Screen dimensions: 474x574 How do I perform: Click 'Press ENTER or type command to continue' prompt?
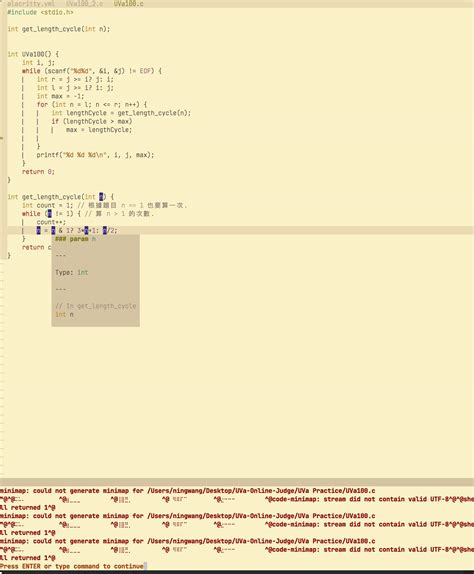pos(72,566)
